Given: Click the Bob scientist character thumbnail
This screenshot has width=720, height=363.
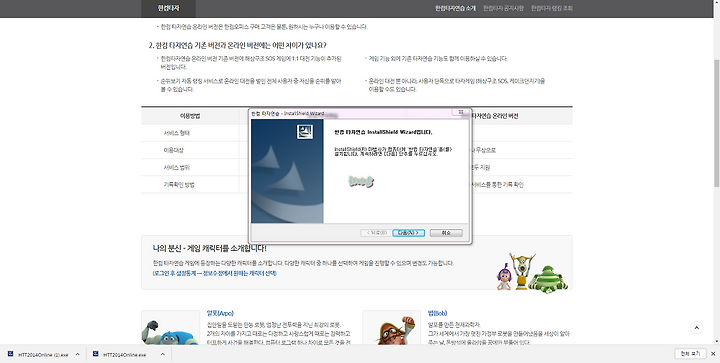Looking at the screenshot, I should (392, 328).
